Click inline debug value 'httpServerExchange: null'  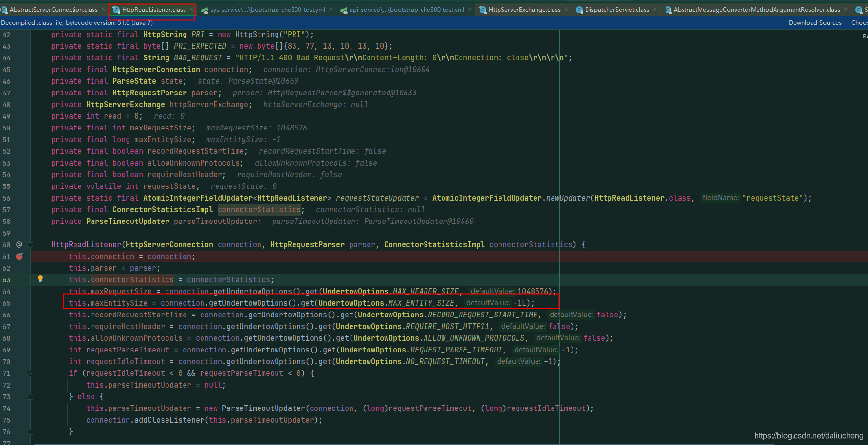click(x=316, y=105)
